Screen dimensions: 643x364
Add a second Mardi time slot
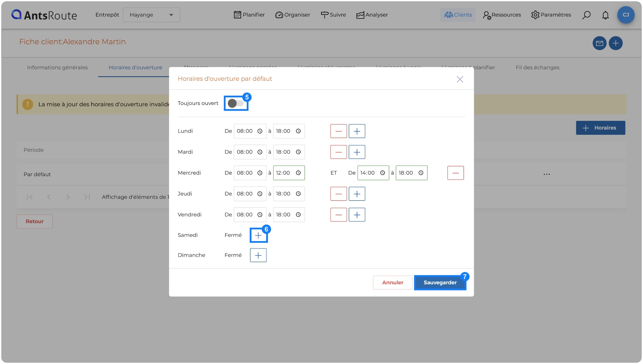coord(357,152)
